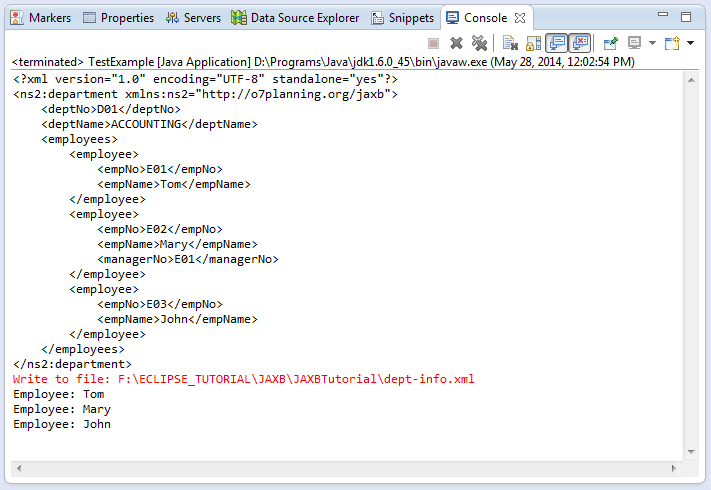Click the red 'Write to file' output line
The image size is (711, 490).
click(243, 379)
